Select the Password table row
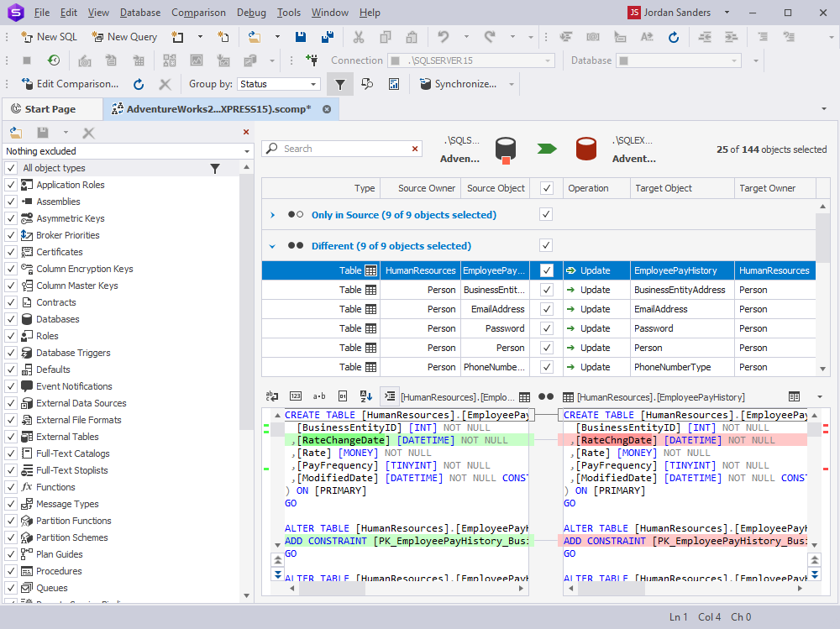The height and width of the screenshot is (629, 840). pos(538,328)
